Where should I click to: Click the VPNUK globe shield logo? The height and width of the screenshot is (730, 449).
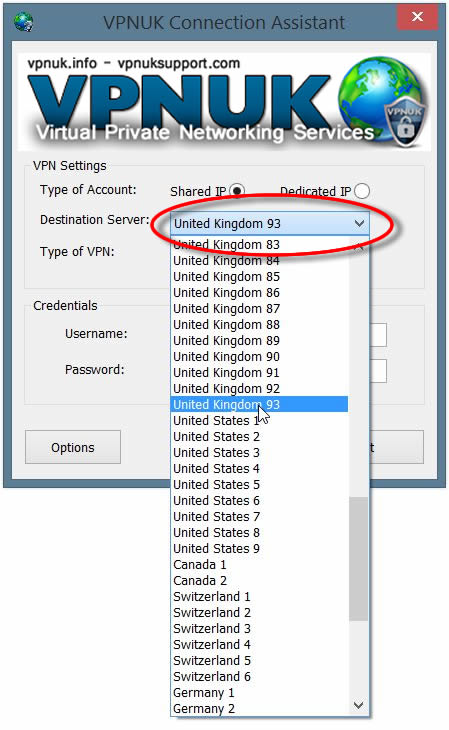tap(384, 101)
